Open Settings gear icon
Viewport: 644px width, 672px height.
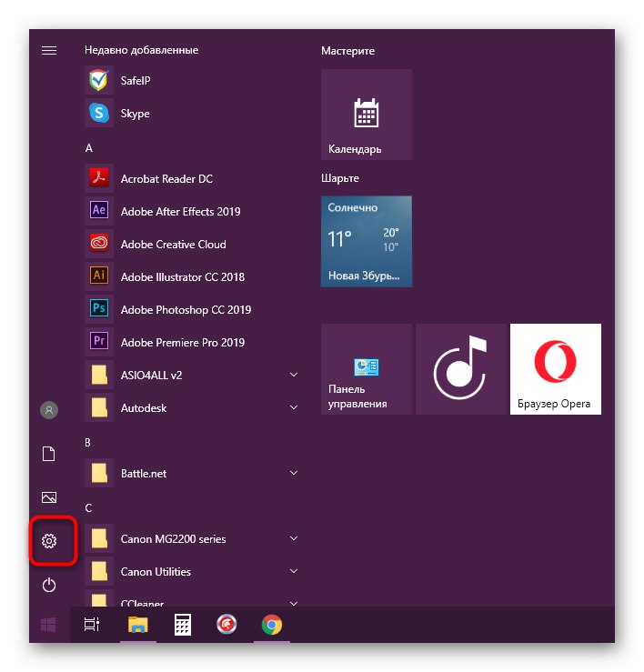[49, 541]
